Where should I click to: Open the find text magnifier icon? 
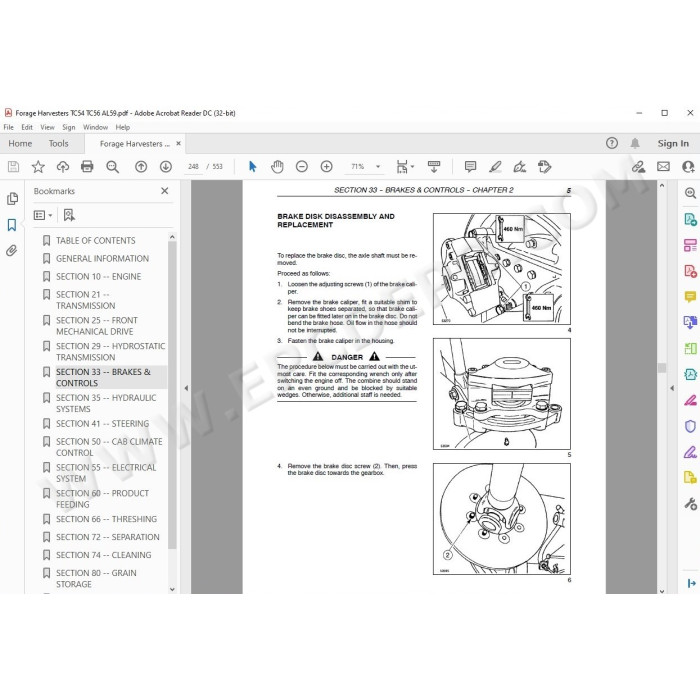[112, 167]
